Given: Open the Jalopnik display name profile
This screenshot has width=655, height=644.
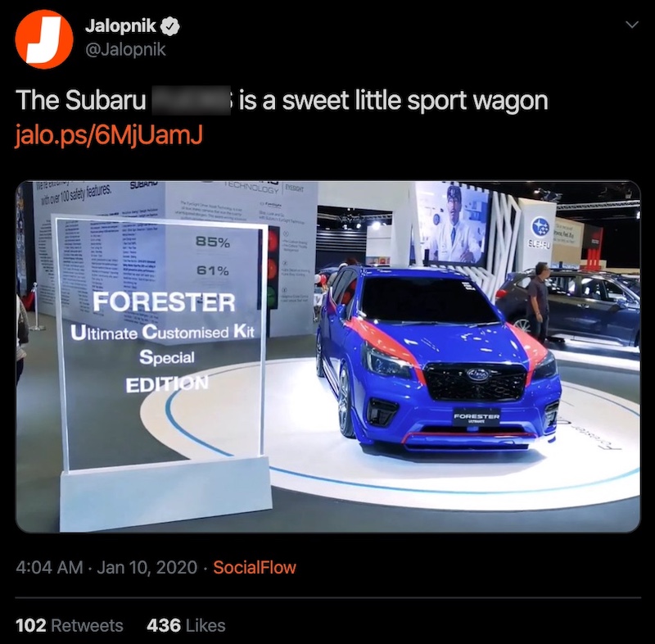Looking at the screenshot, I should 120,26.
